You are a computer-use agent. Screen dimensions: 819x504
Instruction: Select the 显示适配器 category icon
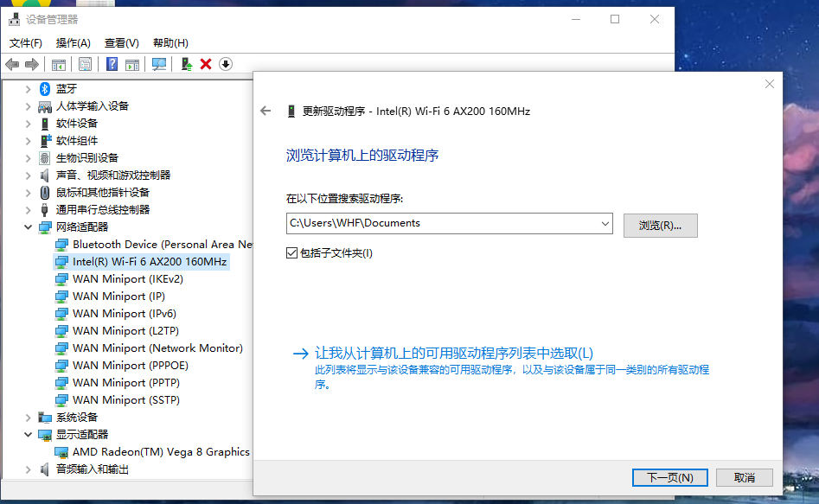[x=45, y=435]
